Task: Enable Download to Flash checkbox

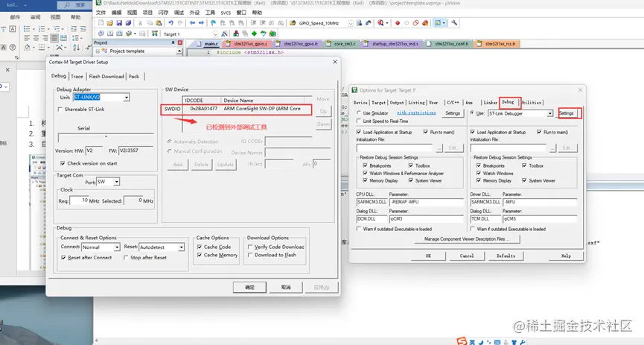Action: point(249,255)
